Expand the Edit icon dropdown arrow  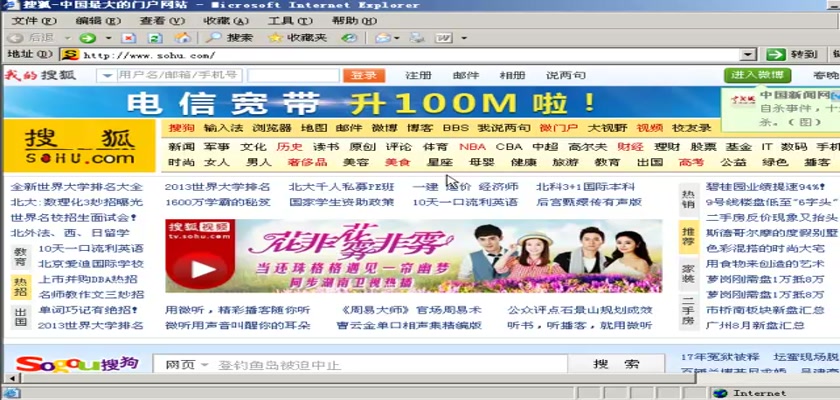pos(464,38)
